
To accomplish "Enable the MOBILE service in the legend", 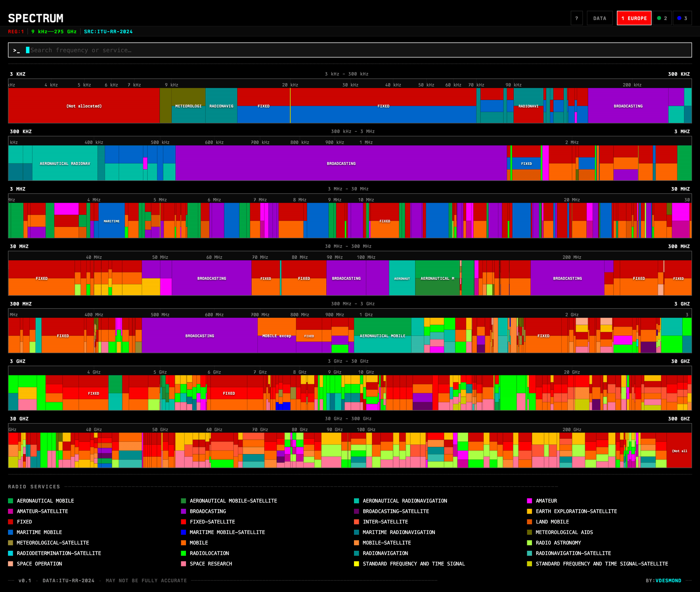I will click(183, 542).
